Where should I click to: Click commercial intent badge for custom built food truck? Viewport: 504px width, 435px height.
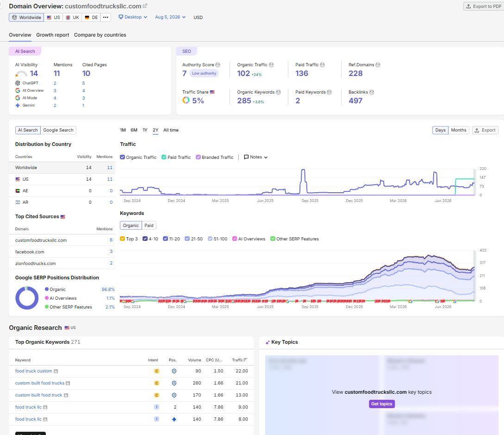point(157,395)
